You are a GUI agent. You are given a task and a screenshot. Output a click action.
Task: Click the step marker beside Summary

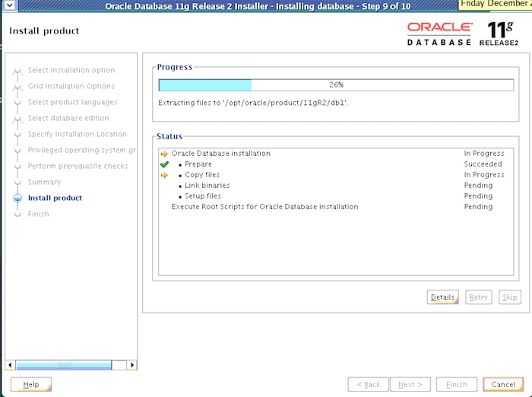coord(17,183)
